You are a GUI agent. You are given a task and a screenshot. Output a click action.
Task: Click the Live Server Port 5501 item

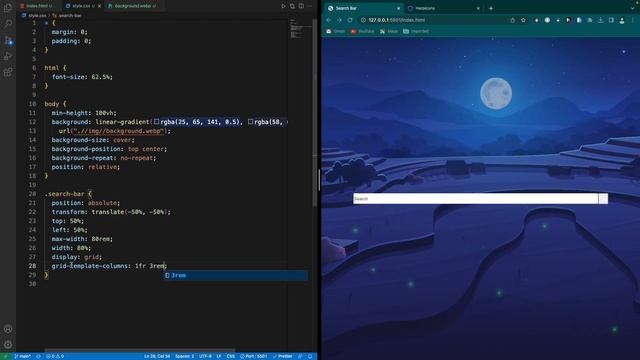(253, 356)
